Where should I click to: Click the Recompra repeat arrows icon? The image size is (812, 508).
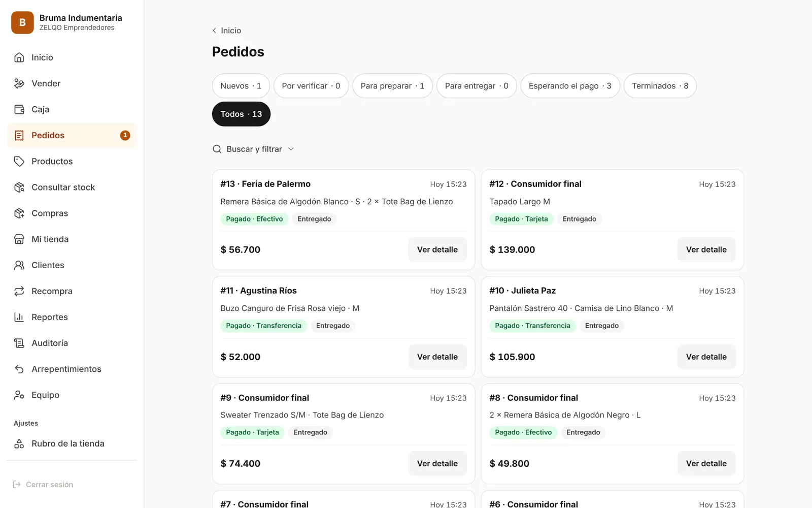(19, 291)
